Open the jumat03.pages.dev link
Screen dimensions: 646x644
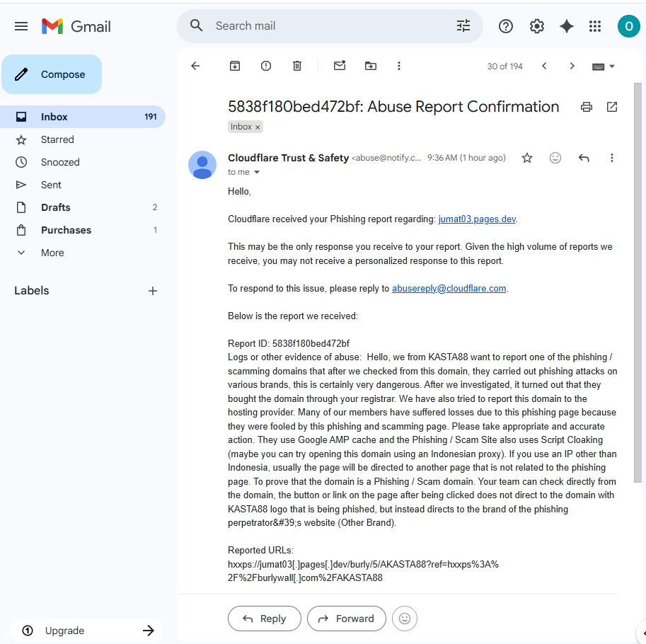click(x=477, y=219)
